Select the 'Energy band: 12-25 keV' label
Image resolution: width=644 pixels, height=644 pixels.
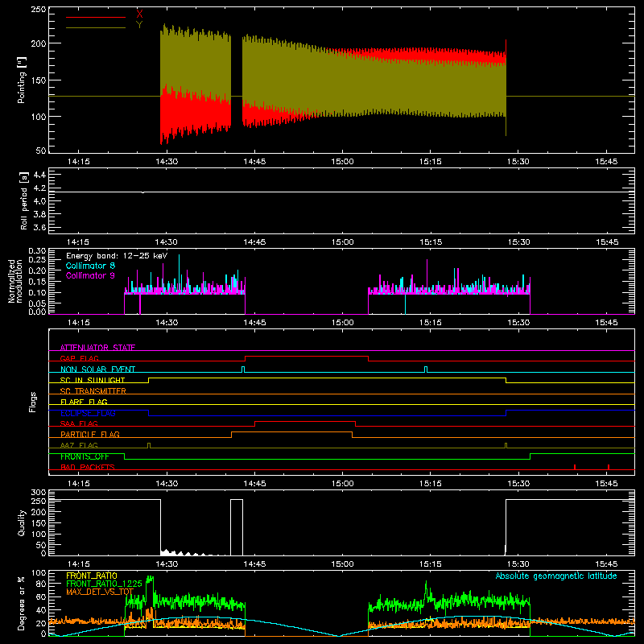coord(117,256)
